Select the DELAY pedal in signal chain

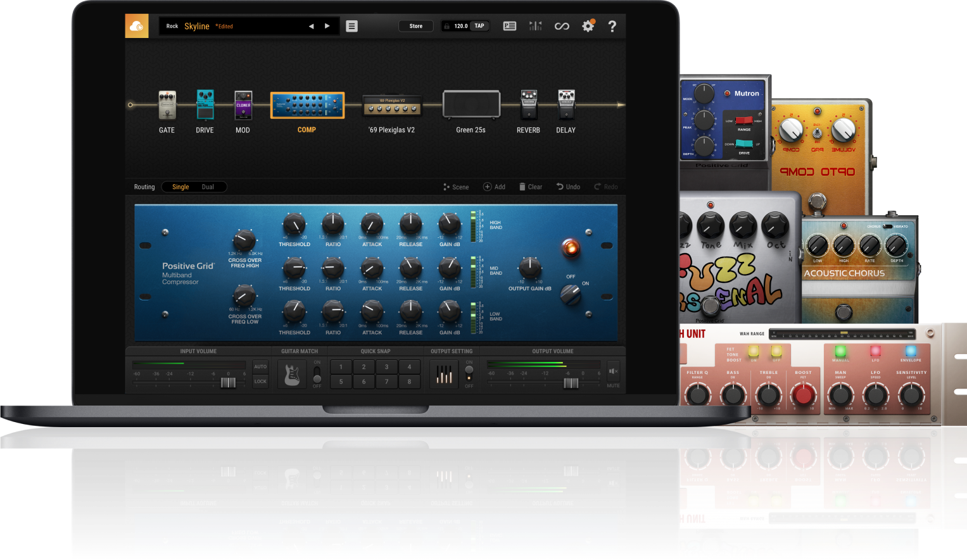(x=566, y=105)
